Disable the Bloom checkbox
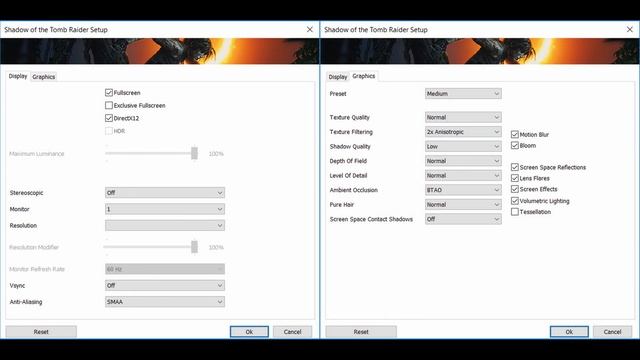This screenshot has width=640, height=360. [x=515, y=145]
